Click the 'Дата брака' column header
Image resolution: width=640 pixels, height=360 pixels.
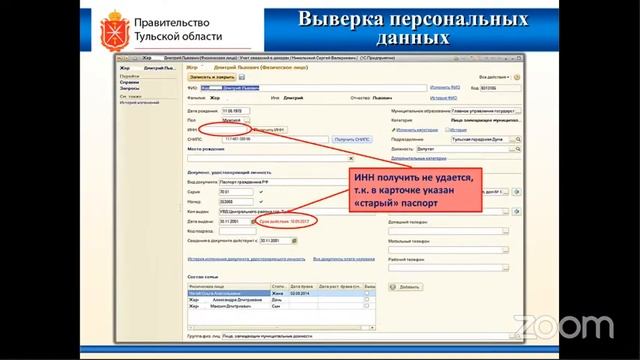pos(303,287)
